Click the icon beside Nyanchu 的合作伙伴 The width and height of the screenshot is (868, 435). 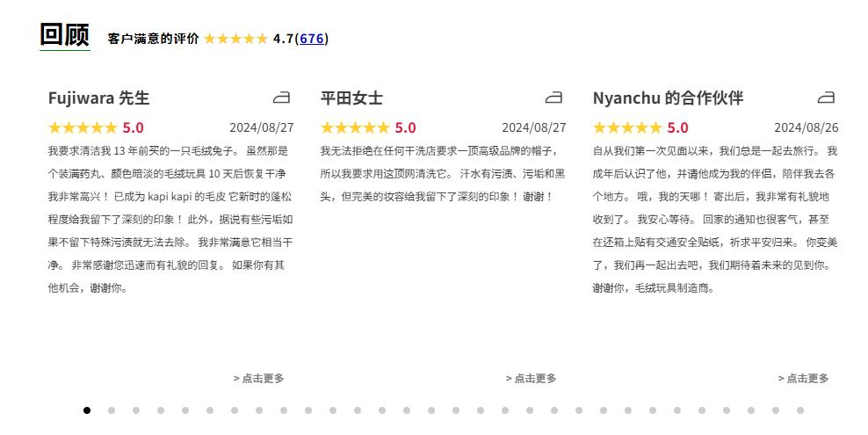click(x=826, y=98)
